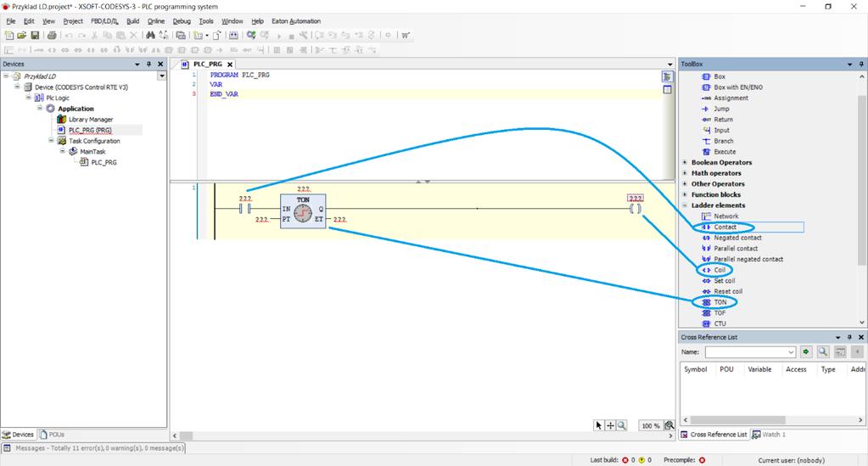Collapse the Ladder elements category
This screenshot has height=466, width=868.
coord(685,205)
